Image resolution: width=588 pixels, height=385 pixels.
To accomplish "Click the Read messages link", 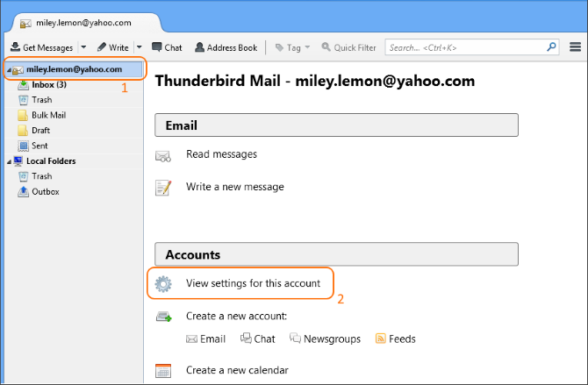I will click(221, 154).
